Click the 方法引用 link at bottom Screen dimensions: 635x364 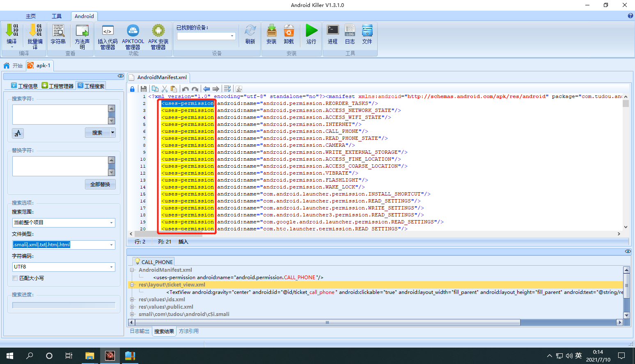click(x=189, y=331)
